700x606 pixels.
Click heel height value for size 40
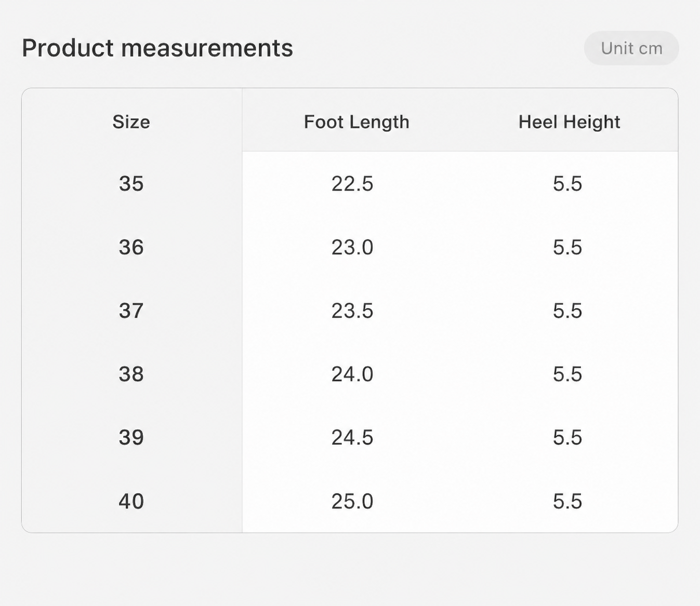point(567,502)
